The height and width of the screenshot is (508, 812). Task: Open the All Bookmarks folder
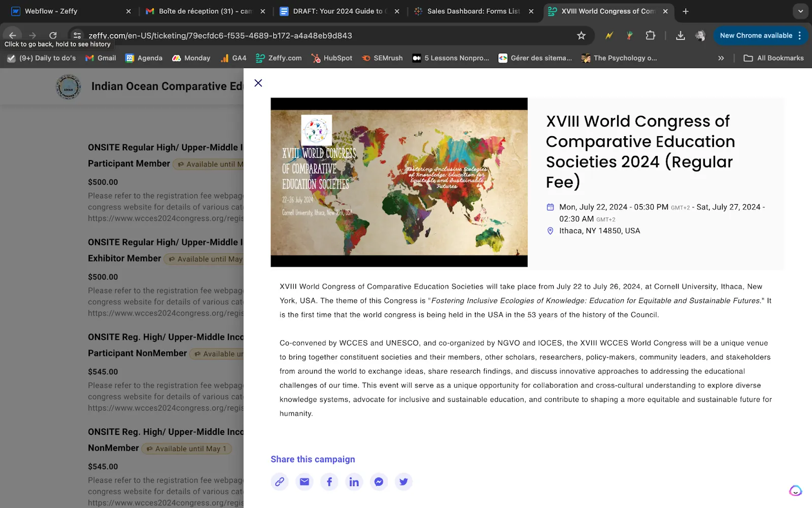[773, 58]
